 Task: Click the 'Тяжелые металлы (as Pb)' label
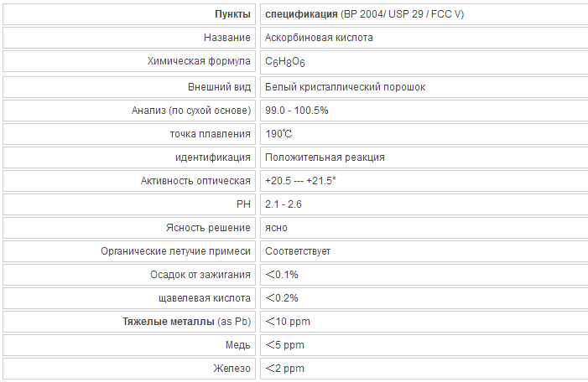(x=186, y=322)
